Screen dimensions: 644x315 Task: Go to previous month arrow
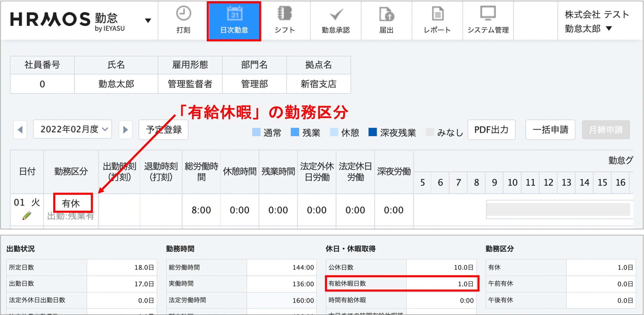20,130
